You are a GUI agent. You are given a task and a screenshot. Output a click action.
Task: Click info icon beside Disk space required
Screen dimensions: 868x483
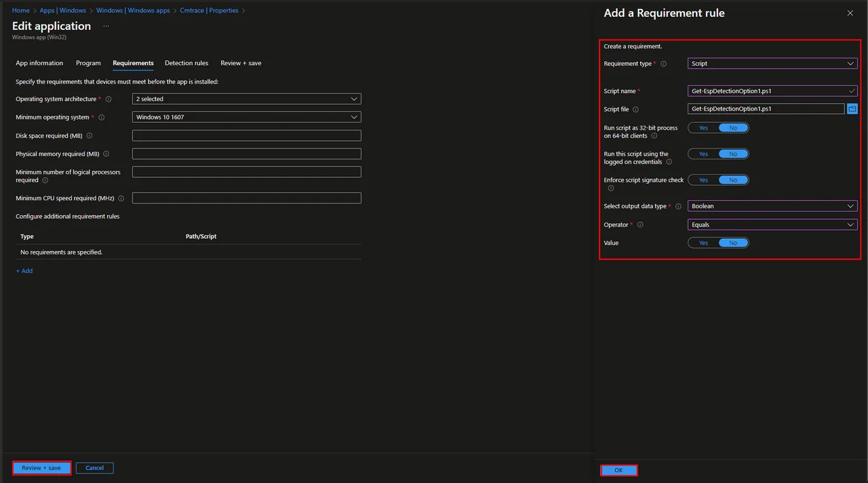pos(90,136)
